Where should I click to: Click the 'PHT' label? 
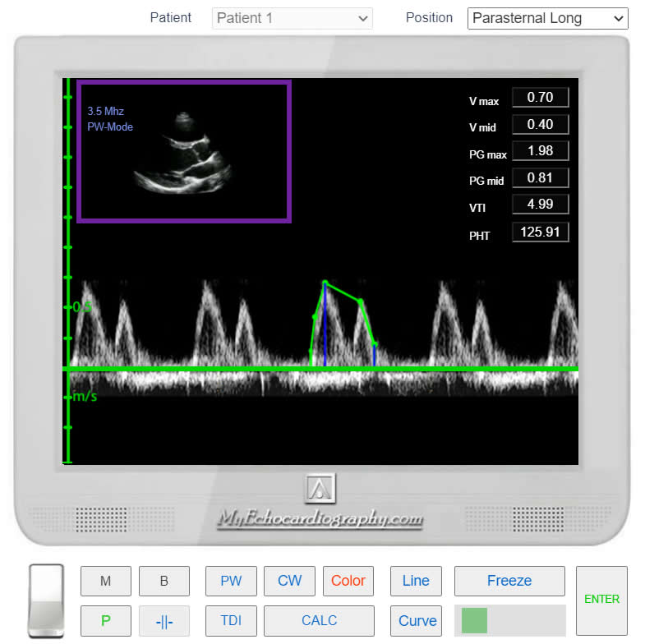coord(480,236)
